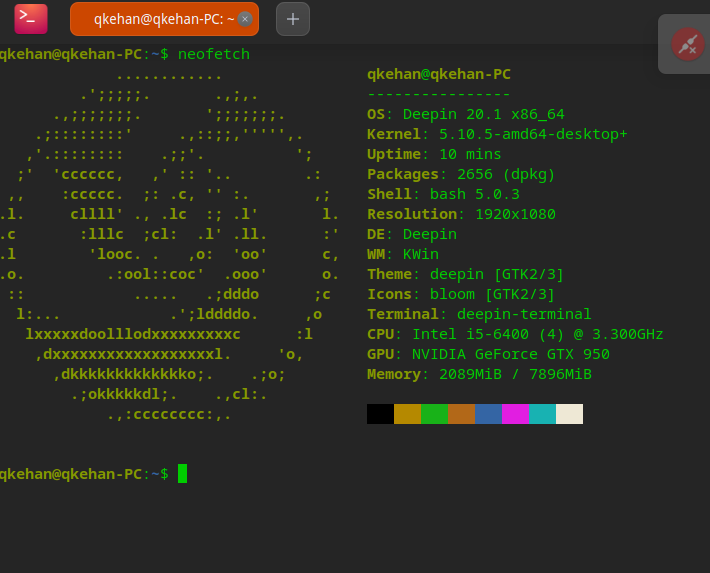Click the DE line Deepin
The image size is (710, 573).
412,234
